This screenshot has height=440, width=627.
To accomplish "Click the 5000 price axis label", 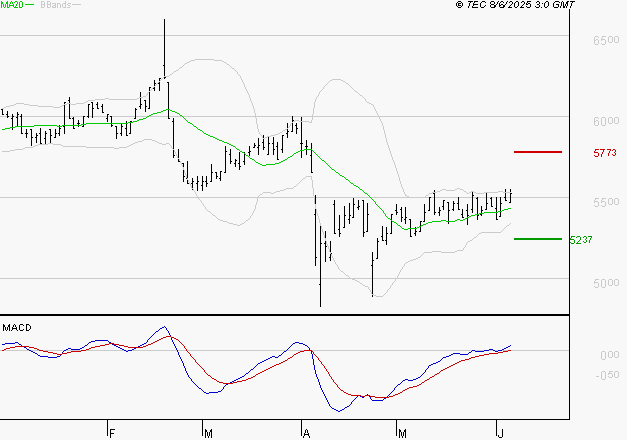I will [x=606, y=283].
